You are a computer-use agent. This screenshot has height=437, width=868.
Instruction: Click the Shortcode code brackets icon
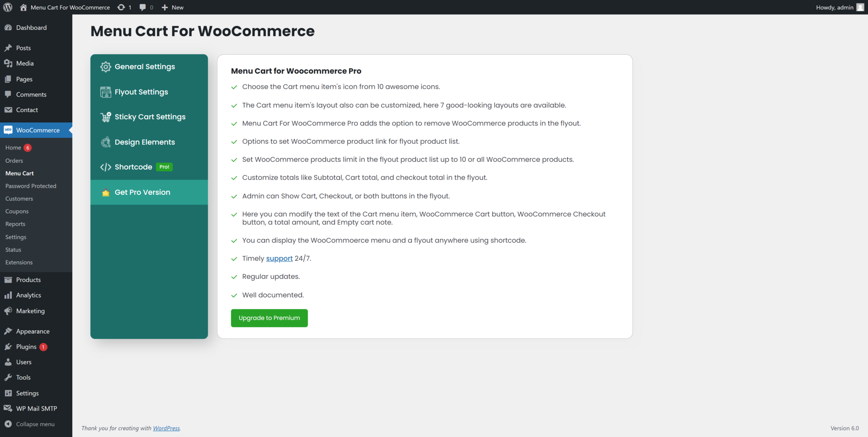(105, 167)
